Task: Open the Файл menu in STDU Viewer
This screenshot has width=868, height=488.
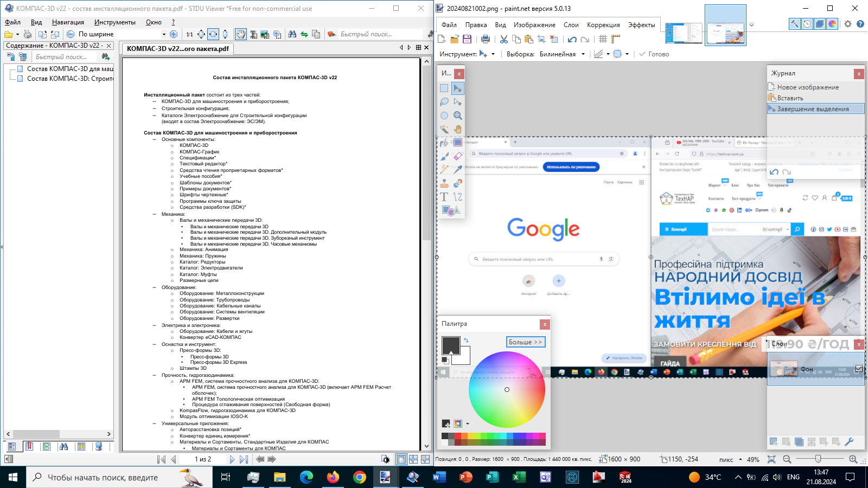Action: pyautogui.click(x=12, y=22)
